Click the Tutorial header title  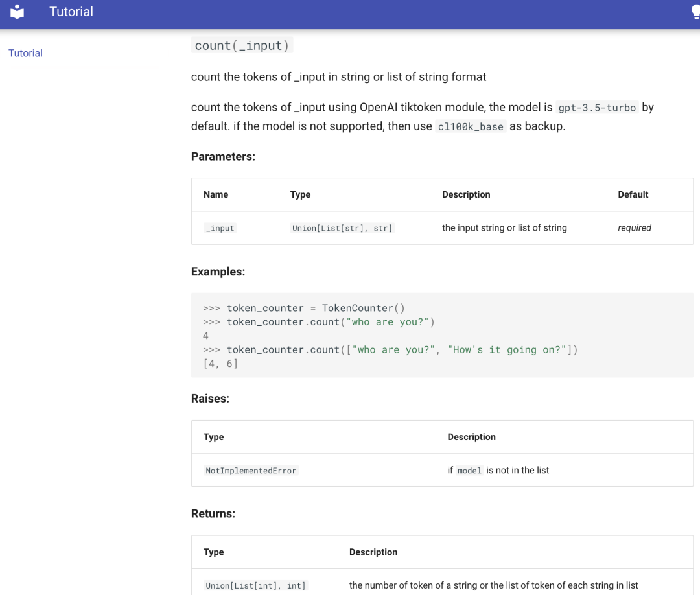click(71, 12)
